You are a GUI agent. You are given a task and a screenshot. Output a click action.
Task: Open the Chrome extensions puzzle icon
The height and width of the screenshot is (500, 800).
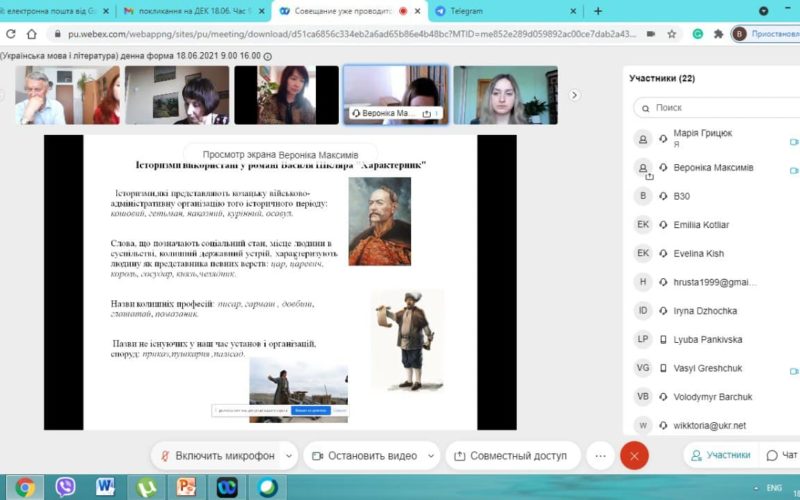click(x=717, y=33)
